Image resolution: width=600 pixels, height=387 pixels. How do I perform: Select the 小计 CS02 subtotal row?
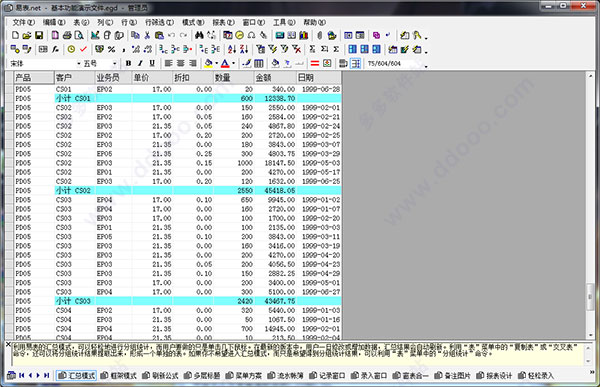[x=178, y=190]
